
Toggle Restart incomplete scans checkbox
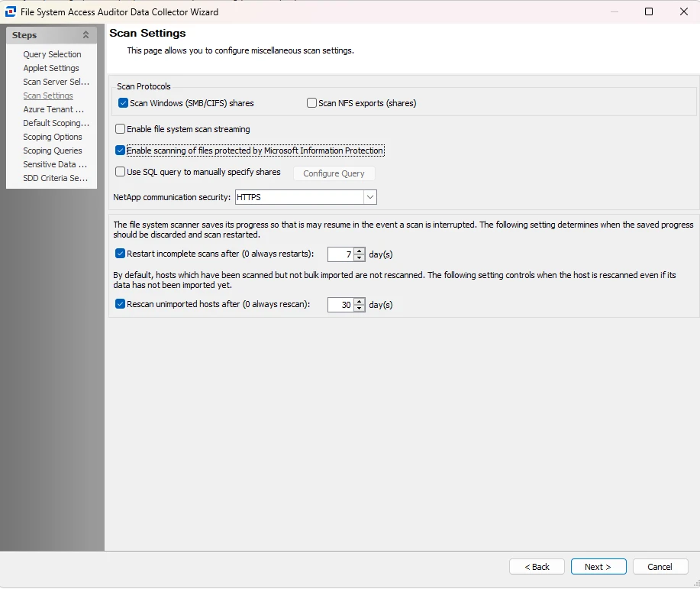pyautogui.click(x=120, y=254)
